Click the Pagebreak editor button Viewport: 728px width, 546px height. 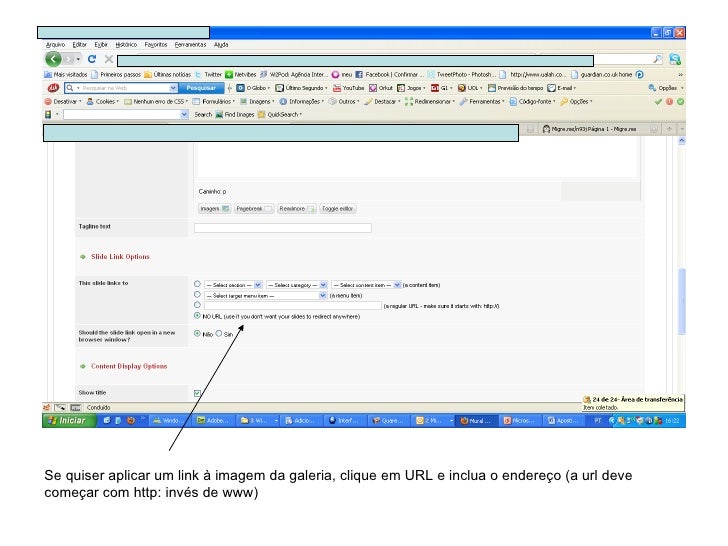254,209
